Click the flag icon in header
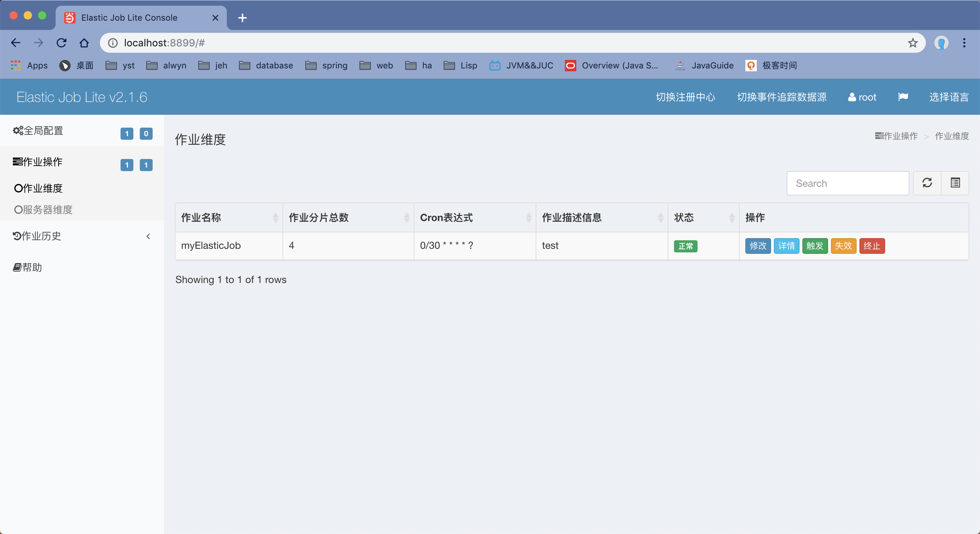This screenshot has height=534, width=980. point(903,97)
